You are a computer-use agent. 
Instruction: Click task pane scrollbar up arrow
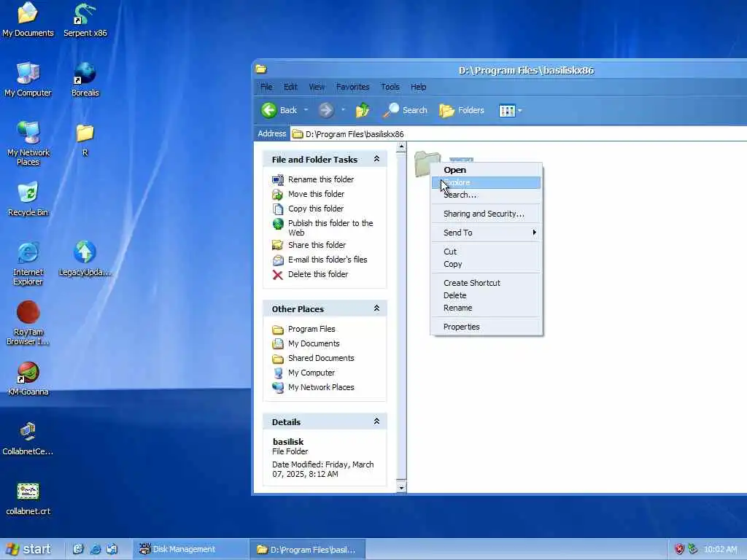click(401, 147)
